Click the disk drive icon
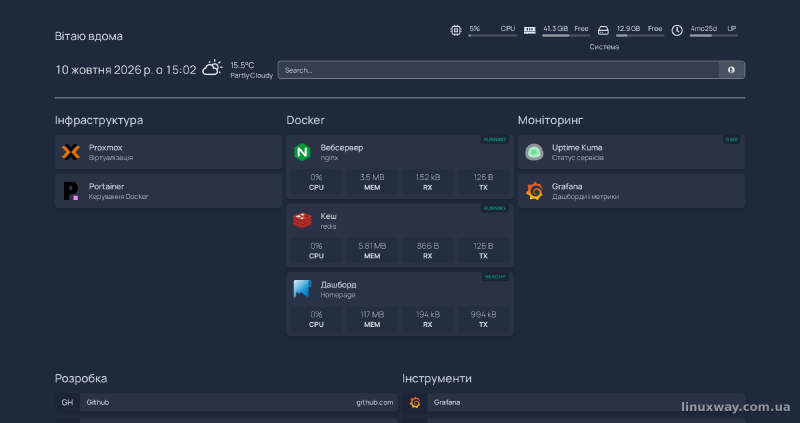800x423 pixels. [x=603, y=31]
